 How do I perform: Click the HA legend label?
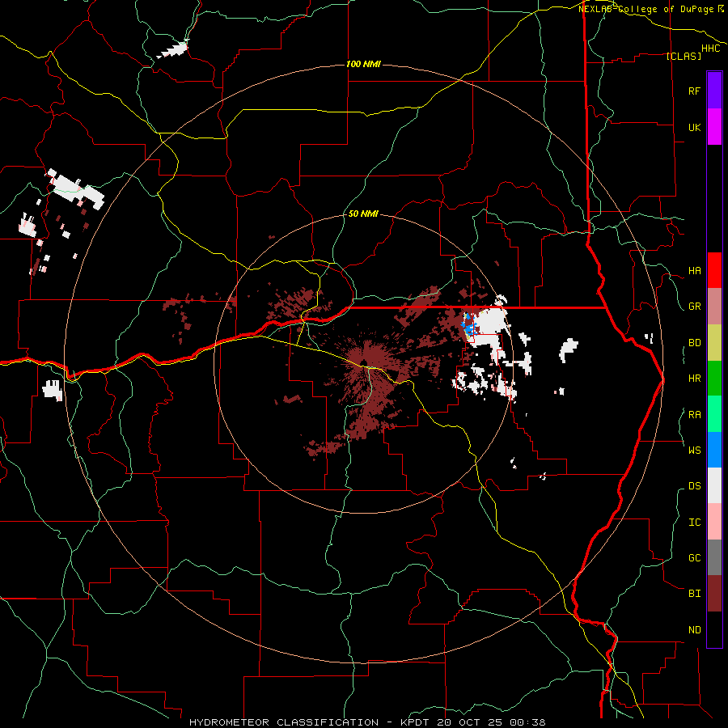point(694,270)
